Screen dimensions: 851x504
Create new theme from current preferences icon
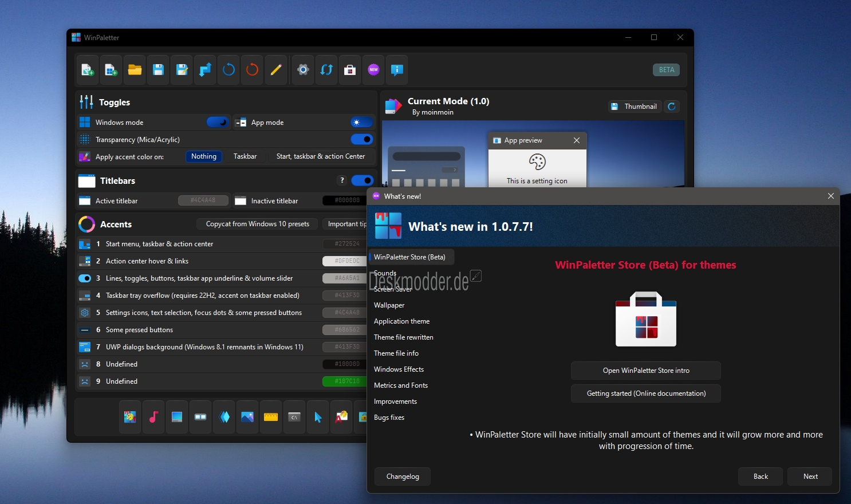pos(88,70)
